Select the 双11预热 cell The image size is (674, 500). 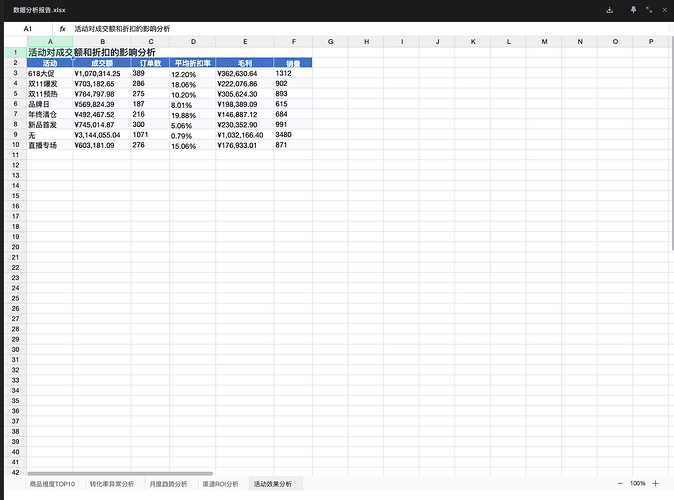pyautogui.click(x=50, y=94)
